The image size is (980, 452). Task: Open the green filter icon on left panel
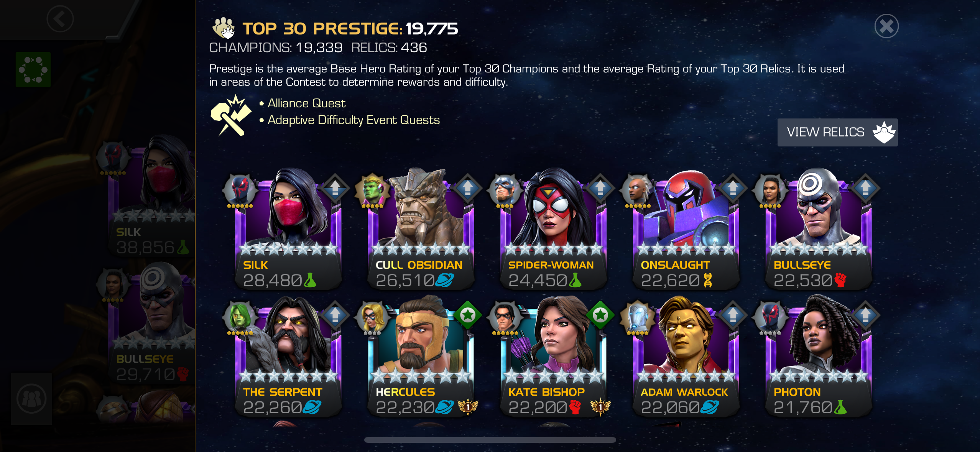coord(33,69)
